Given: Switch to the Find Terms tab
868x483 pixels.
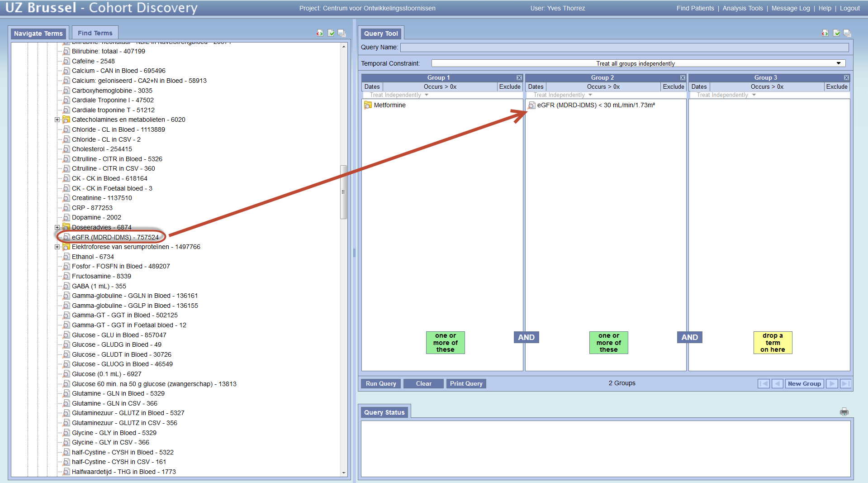Looking at the screenshot, I should click(95, 33).
